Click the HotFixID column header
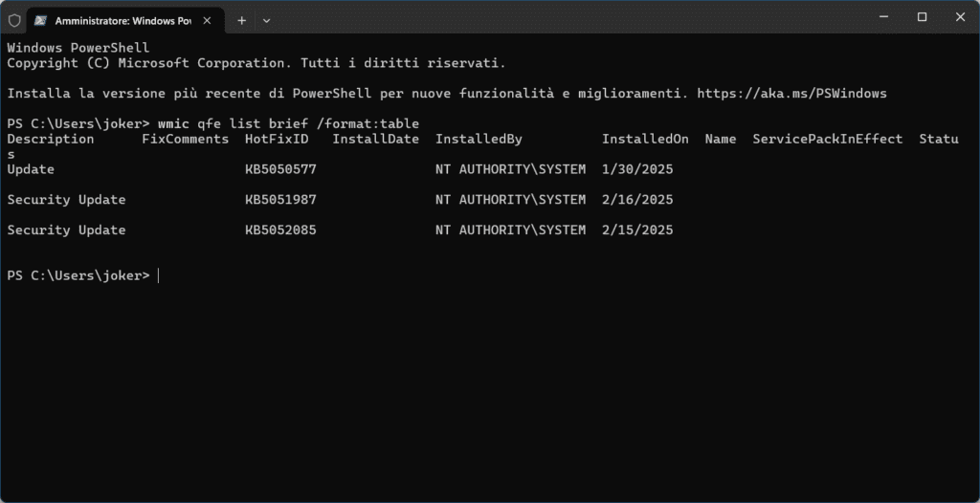This screenshot has height=503, width=980. pos(277,140)
